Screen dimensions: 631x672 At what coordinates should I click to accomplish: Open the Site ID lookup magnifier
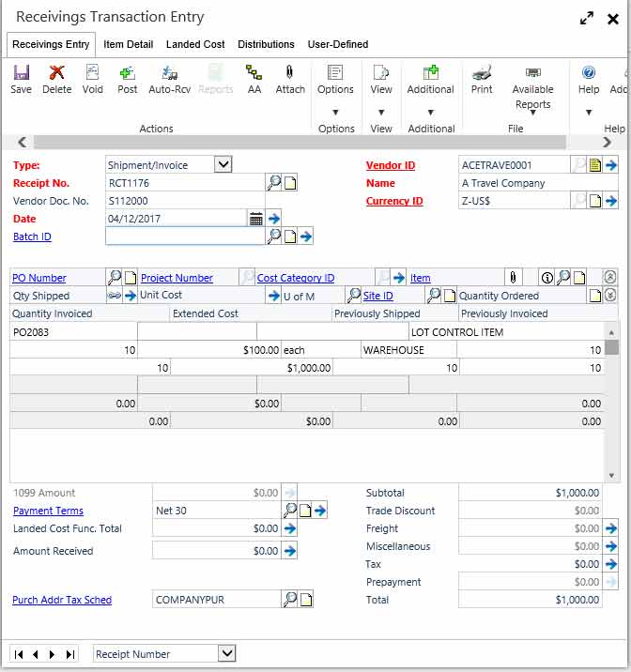click(x=434, y=296)
